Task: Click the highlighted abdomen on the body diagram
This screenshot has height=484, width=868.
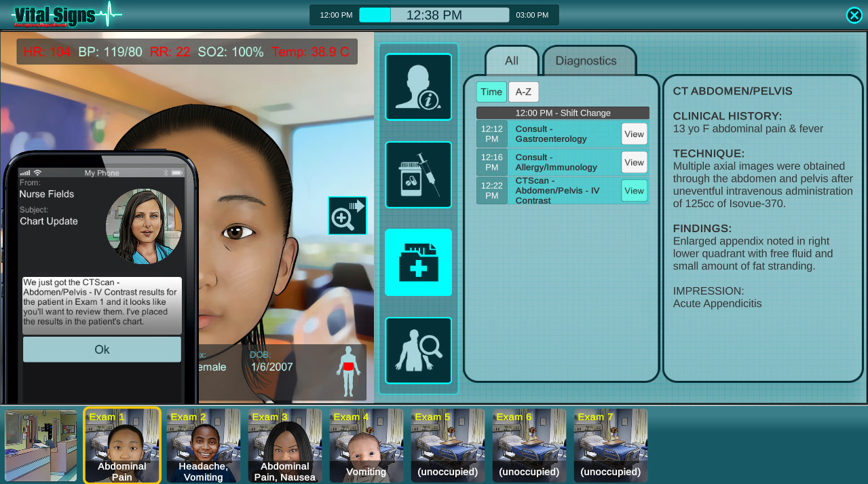Action: (x=348, y=367)
